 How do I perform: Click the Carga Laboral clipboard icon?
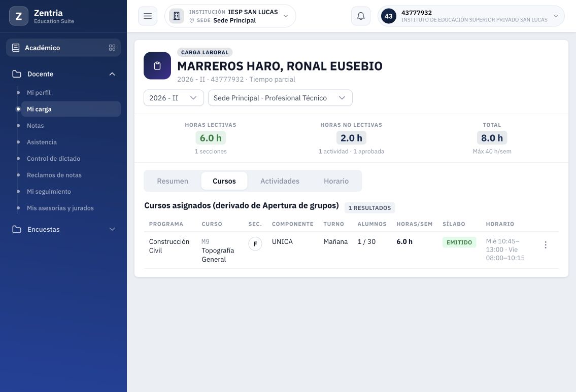(x=157, y=66)
